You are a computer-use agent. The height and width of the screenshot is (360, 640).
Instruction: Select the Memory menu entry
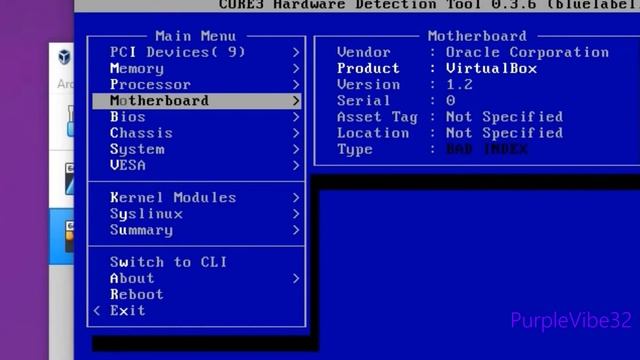click(x=197, y=69)
